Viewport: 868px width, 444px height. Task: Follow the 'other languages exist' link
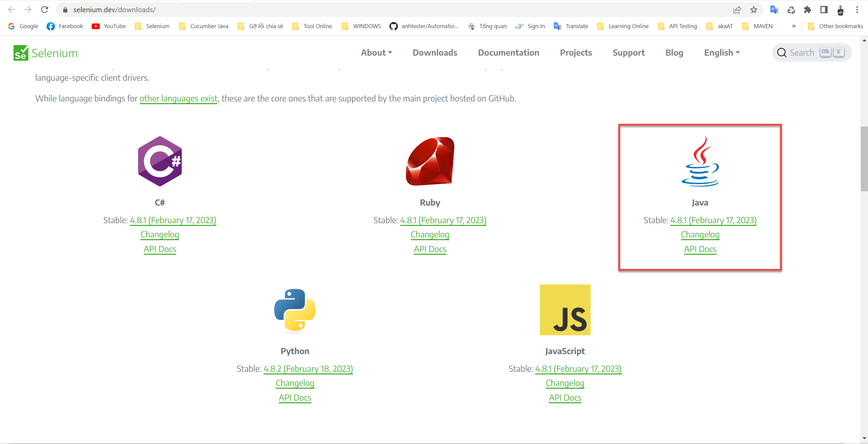[178, 98]
